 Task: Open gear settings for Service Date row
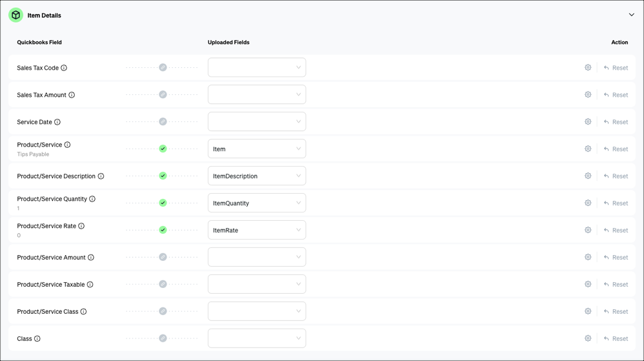(x=588, y=121)
